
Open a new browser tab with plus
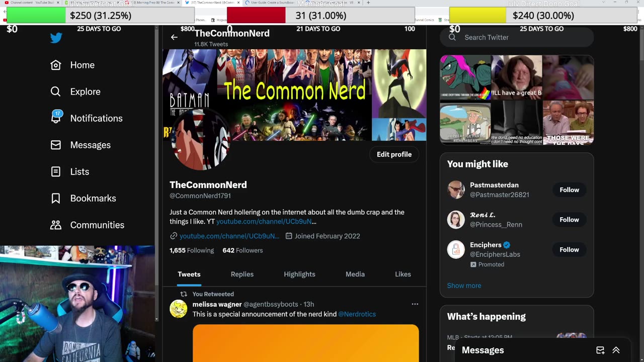point(368,3)
